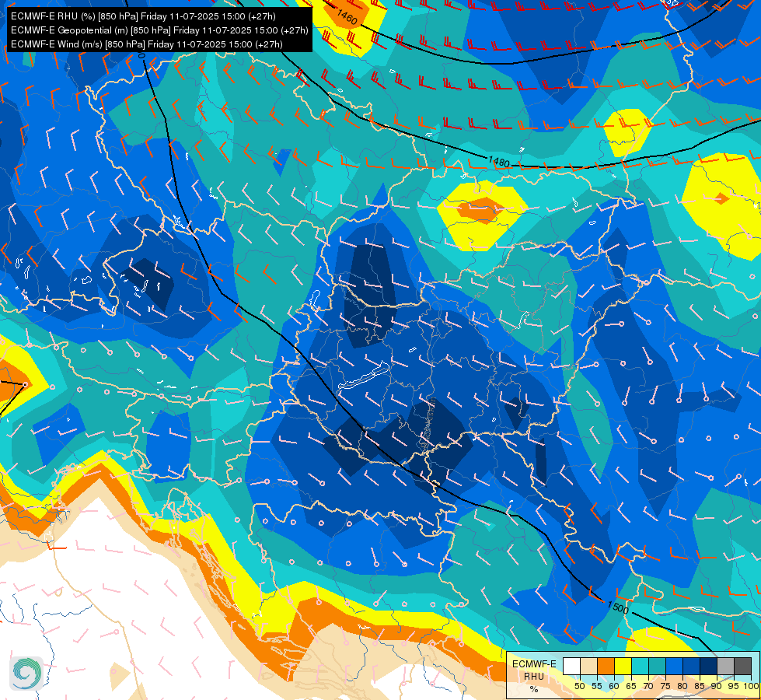Pick the light grey 90–95% legend swatch

pos(725,666)
